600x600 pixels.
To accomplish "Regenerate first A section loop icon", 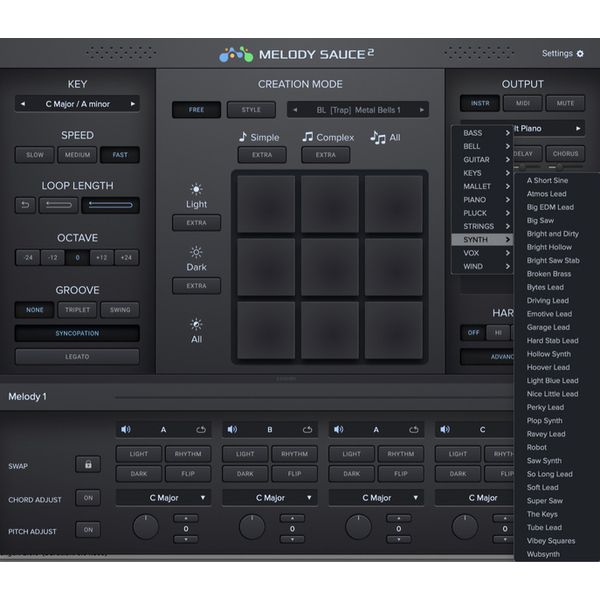I will [201, 429].
